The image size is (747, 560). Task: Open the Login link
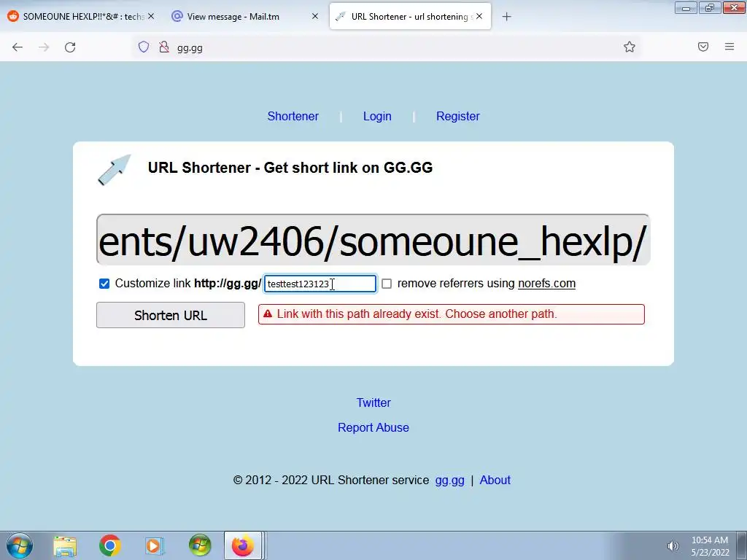[x=377, y=116]
